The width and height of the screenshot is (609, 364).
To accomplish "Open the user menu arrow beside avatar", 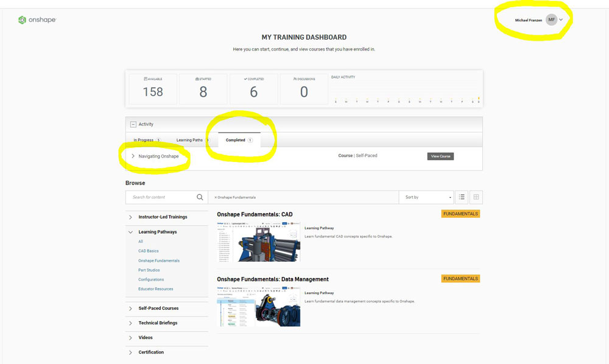I will click(x=561, y=20).
